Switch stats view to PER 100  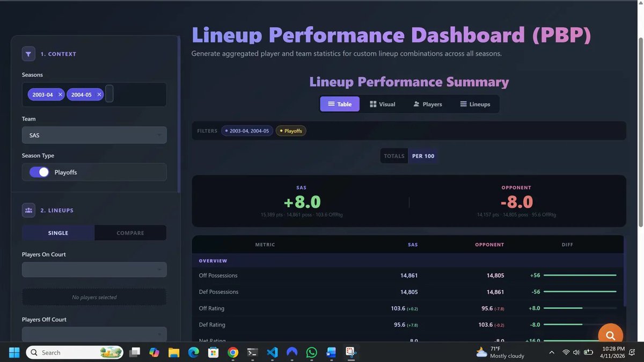pos(423,156)
